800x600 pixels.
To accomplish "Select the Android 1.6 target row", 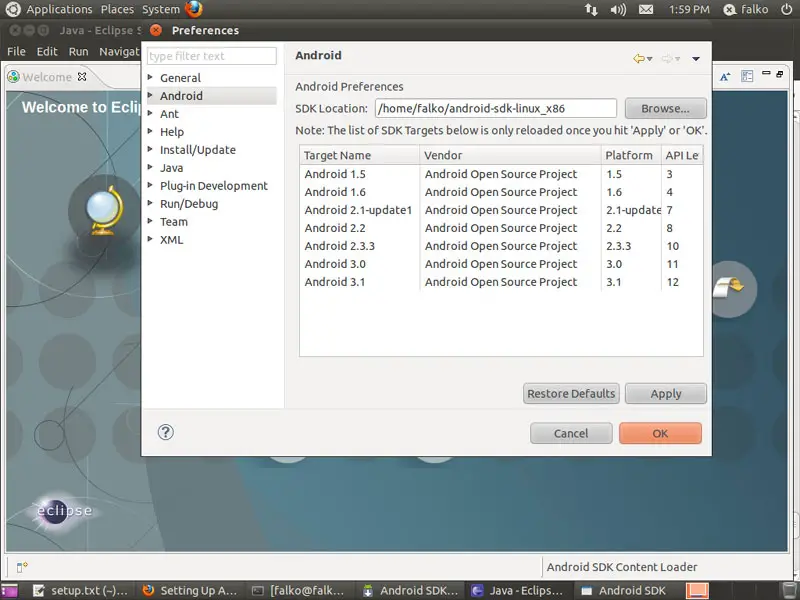I will [501, 192].
